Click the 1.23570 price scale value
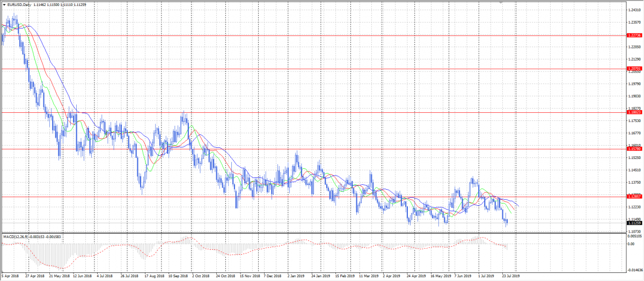Screen dimensions: 644x281 [635, 22]
